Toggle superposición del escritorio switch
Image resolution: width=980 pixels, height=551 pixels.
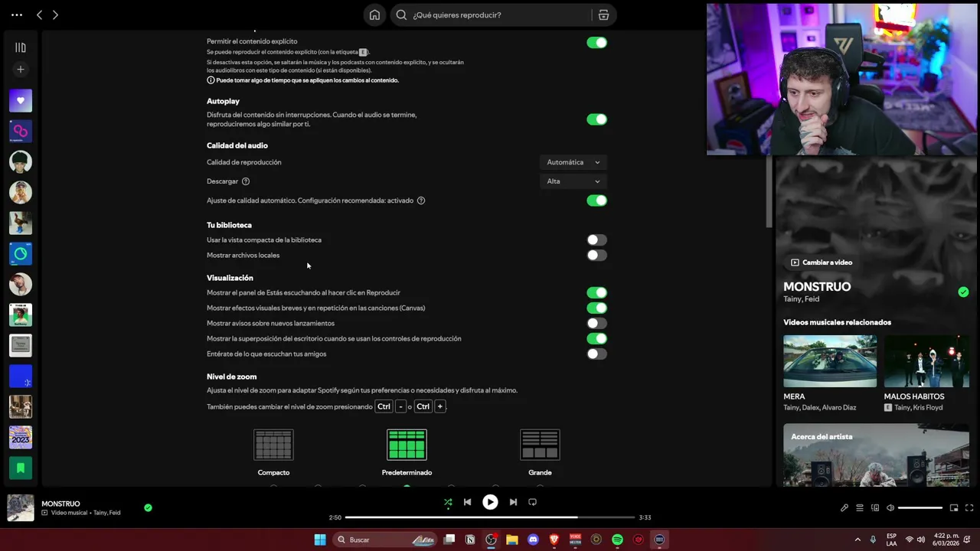coord(596,338)
